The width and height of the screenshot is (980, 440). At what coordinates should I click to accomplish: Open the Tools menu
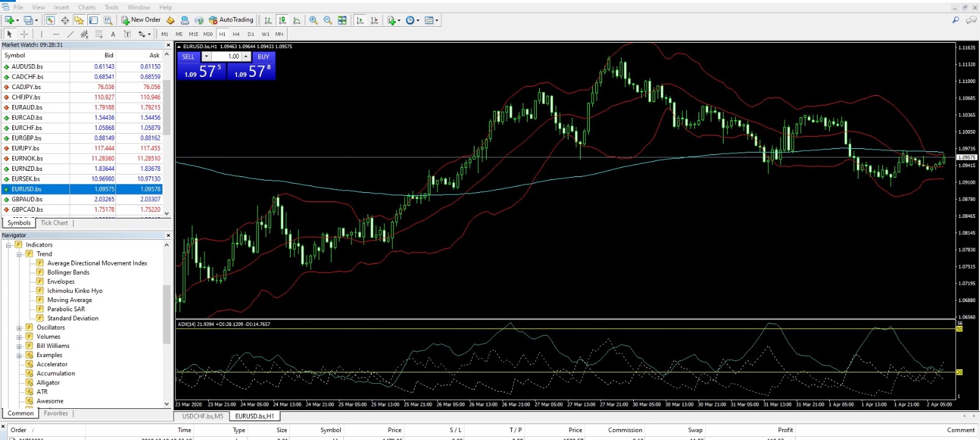pos(112,7)
